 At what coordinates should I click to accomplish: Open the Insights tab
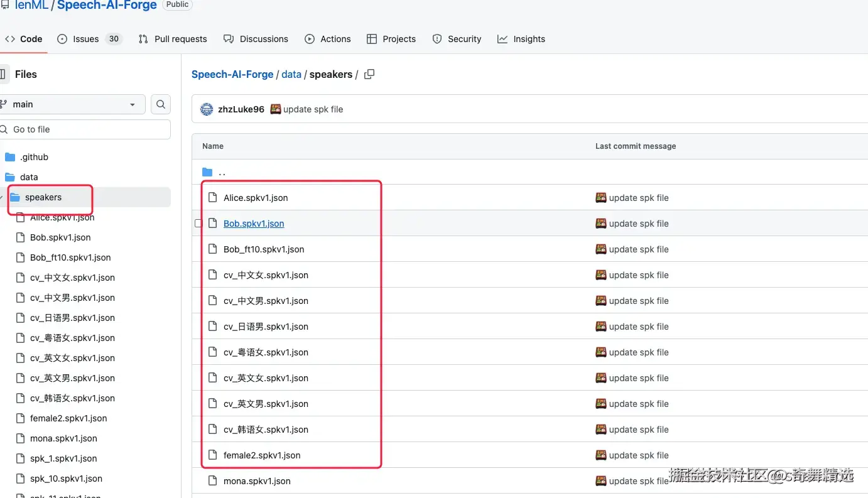coord(521,39)
